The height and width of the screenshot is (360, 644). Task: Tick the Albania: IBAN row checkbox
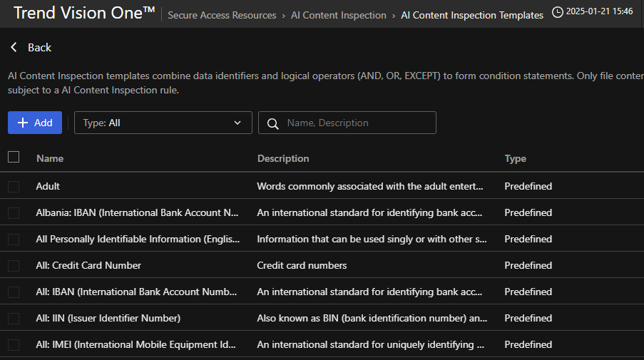click(x=14, y=212)
